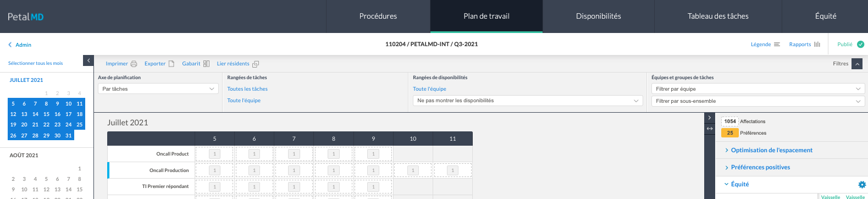Switch to the Disponibilités tab
Screen dimensions: 868x199
point(598,16)
